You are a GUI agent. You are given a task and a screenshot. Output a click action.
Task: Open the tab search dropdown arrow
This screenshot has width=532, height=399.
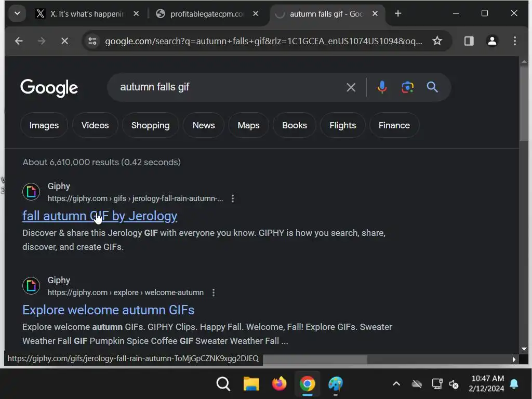click(17, 14)
